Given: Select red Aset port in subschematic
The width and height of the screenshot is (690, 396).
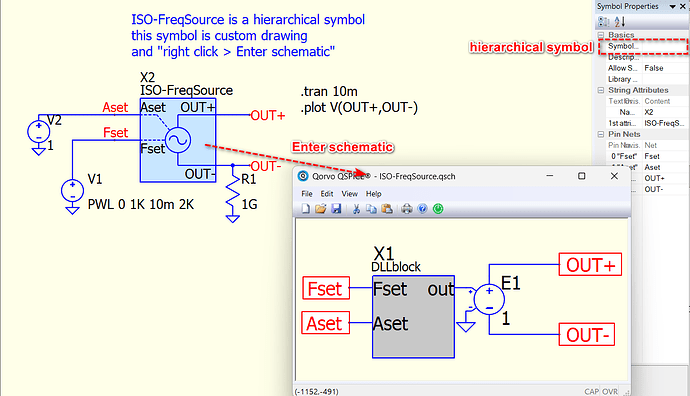Looking at the screenshot, I should (326, 323).
